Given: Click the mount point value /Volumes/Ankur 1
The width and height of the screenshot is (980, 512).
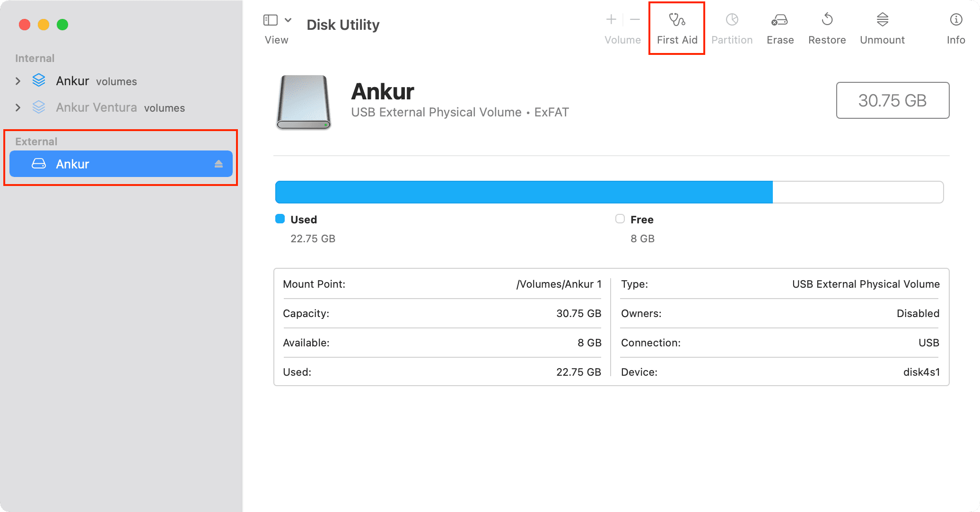Looking at the screenshot, I should click(559, 284).
